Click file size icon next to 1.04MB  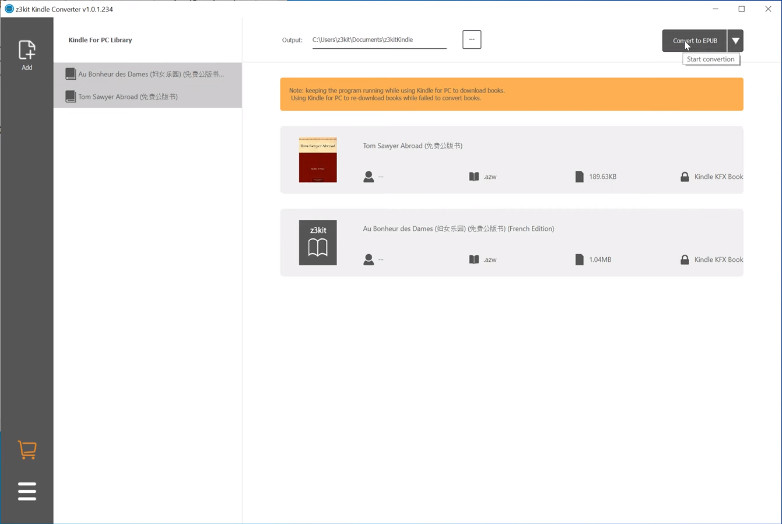[x=579, y=259]
